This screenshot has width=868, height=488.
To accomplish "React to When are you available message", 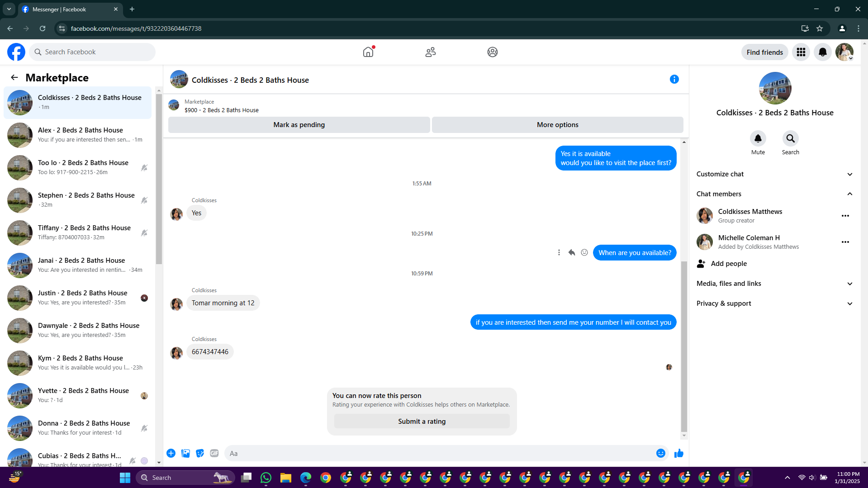I will 584,252.
